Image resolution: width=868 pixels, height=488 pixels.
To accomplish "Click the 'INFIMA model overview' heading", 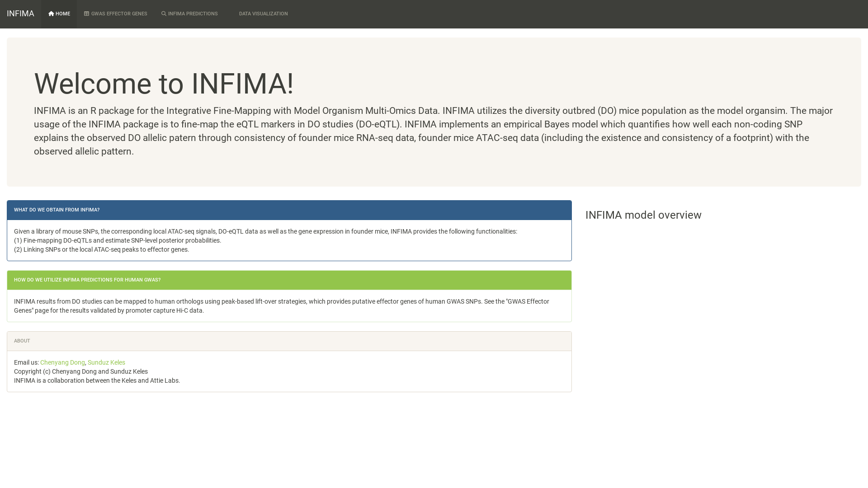I will (x=643, y=215).
